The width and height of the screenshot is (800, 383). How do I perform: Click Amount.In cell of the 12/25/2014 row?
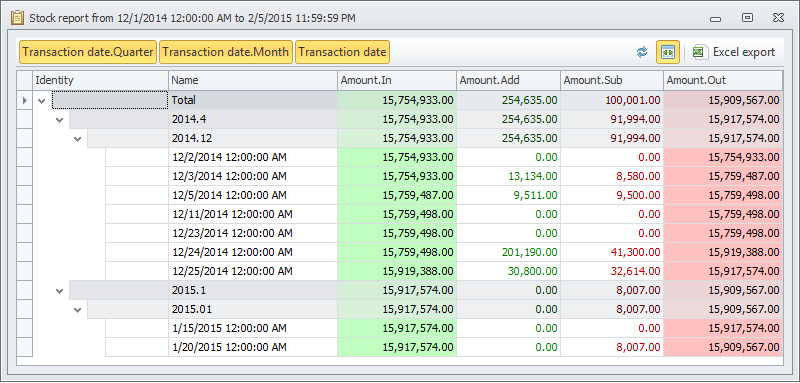(397, 271)
